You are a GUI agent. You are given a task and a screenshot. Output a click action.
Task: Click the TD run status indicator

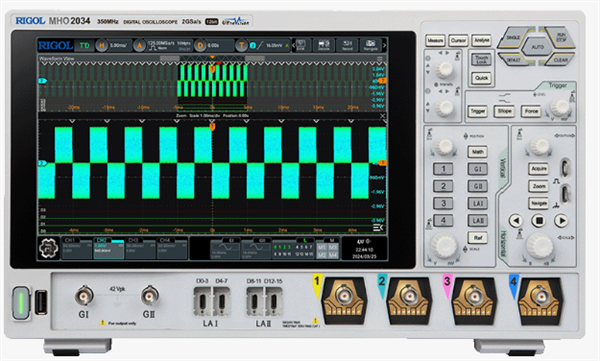84,46
